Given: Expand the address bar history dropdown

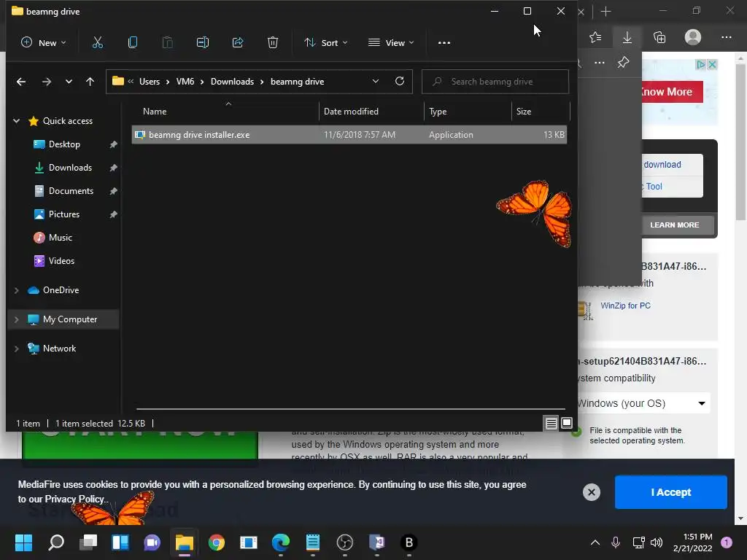Looking at the screenshot, I should pyautogui.click(x=376, y=81).
